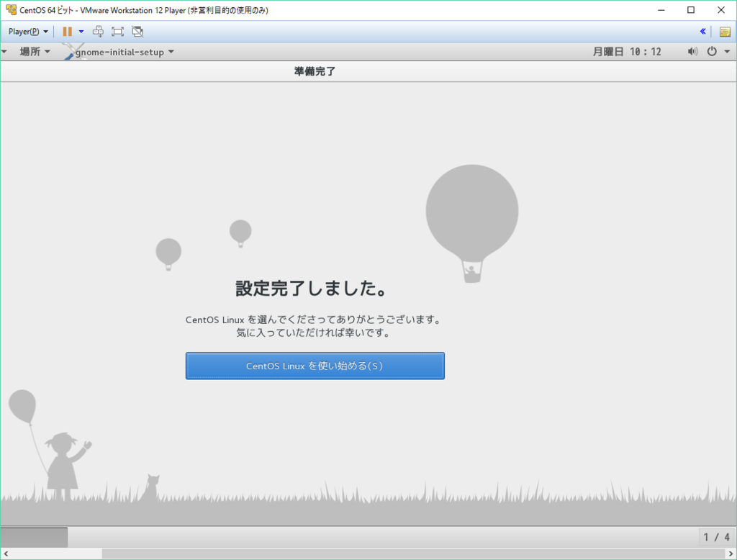Open the sound volume icon on top panel

pos(692,51)
